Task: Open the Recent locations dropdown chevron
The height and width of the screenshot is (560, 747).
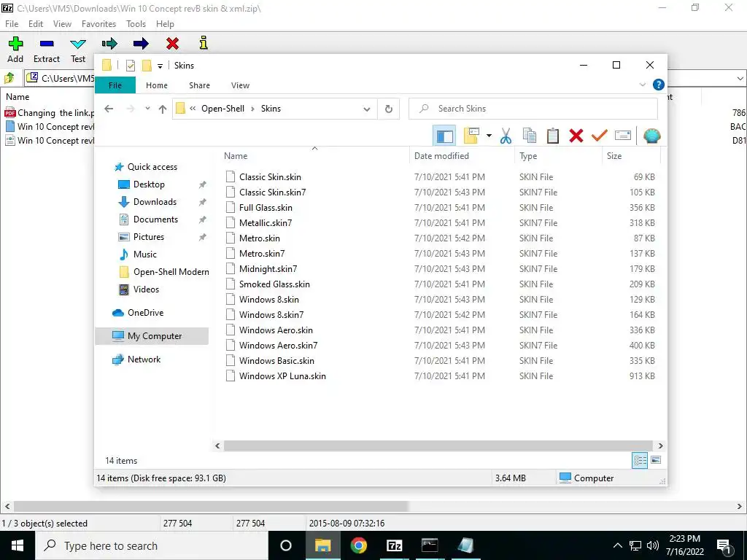Action: (147, 109)
